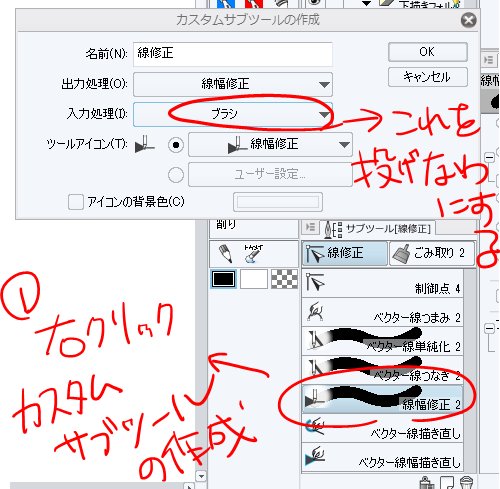Click the subtool list vertical scrollbar
Screen dimensions: 500x489
(470, 370)
